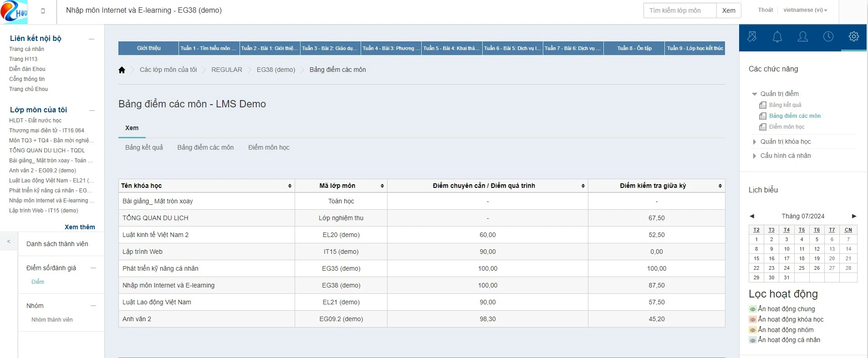
Task: Click the bookmark icon in blue toolbar
Action: 752,37
